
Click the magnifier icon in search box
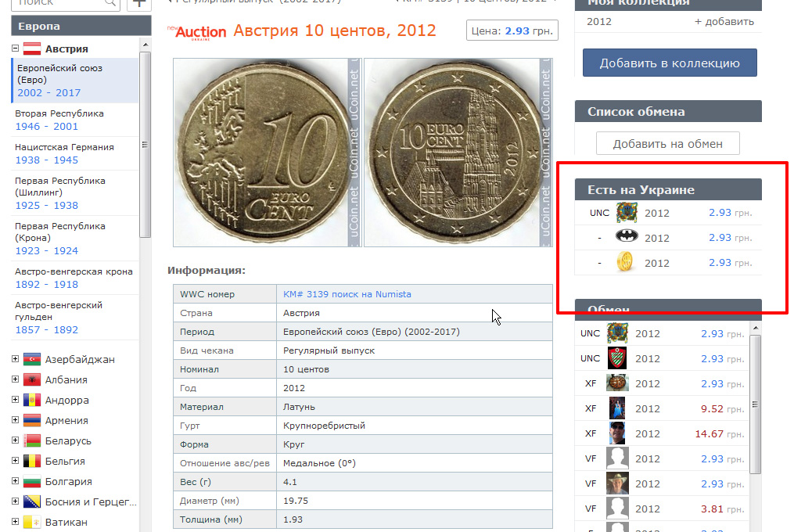click(110, 2)
